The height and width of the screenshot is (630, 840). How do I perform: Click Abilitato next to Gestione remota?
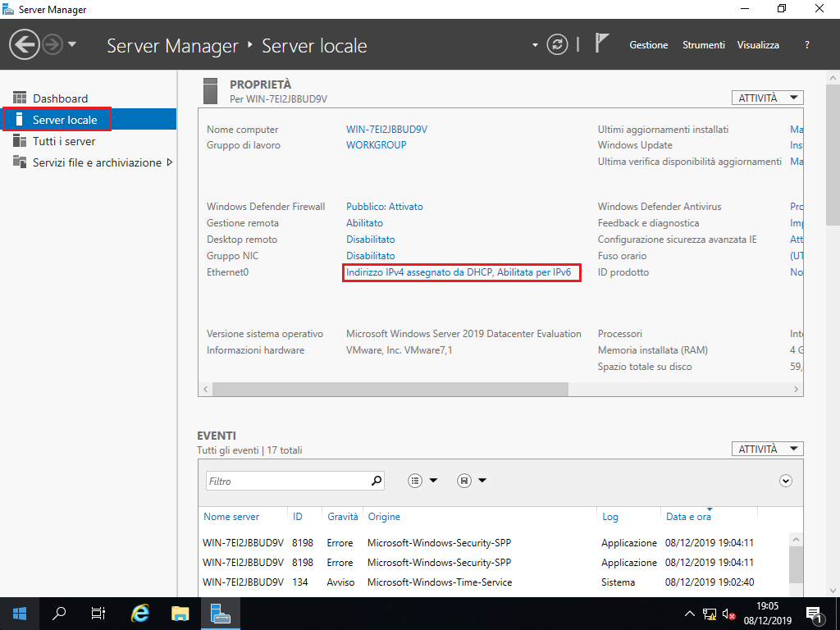pyautogui.click(x=364, y=223)
